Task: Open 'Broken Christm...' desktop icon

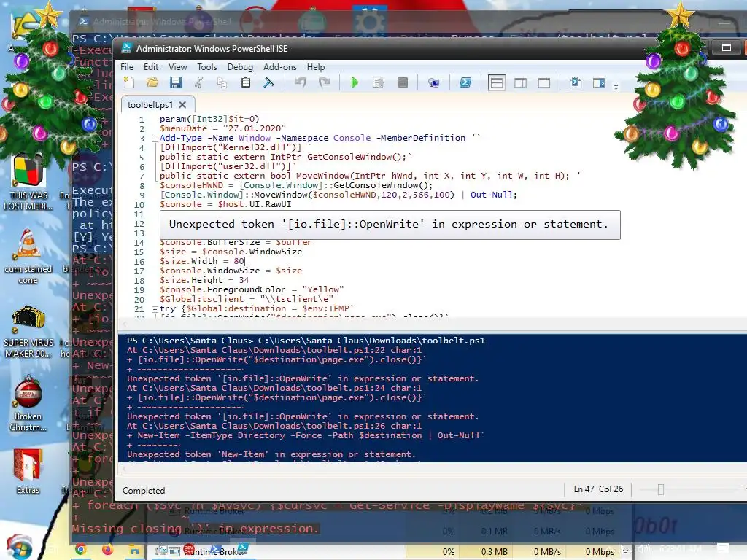Action: tap(28, 404)
